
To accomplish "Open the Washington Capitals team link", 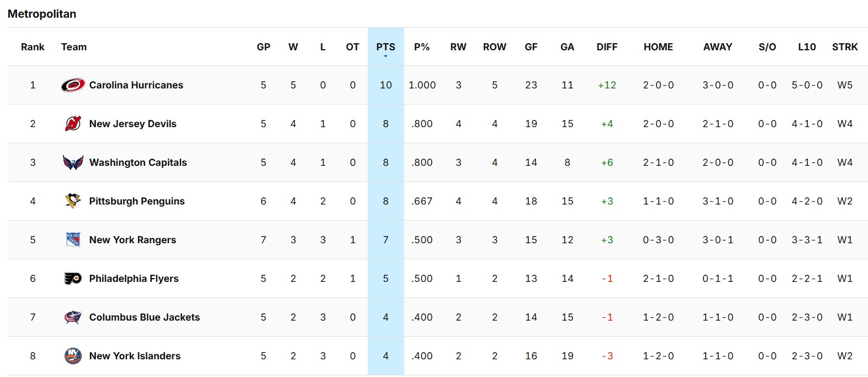I will click(138, 163).
